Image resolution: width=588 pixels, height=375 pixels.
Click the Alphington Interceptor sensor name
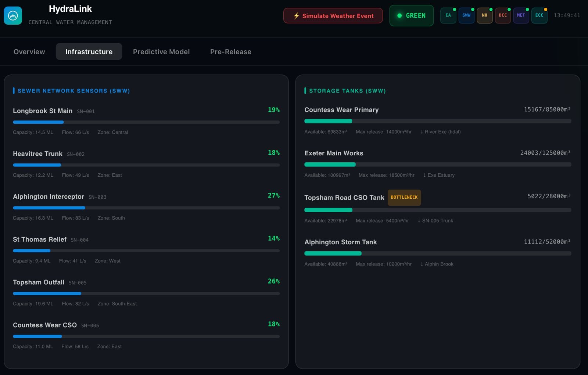[x=49, y=196]
